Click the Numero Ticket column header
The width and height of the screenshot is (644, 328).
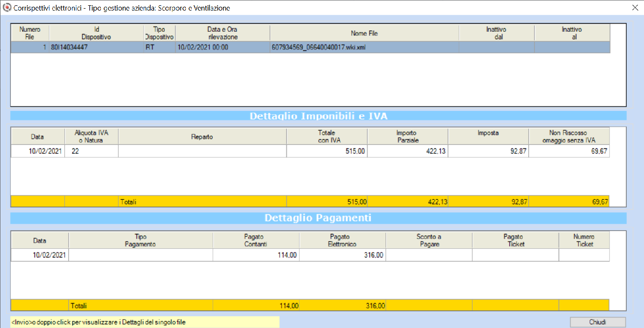pos(584,241)
